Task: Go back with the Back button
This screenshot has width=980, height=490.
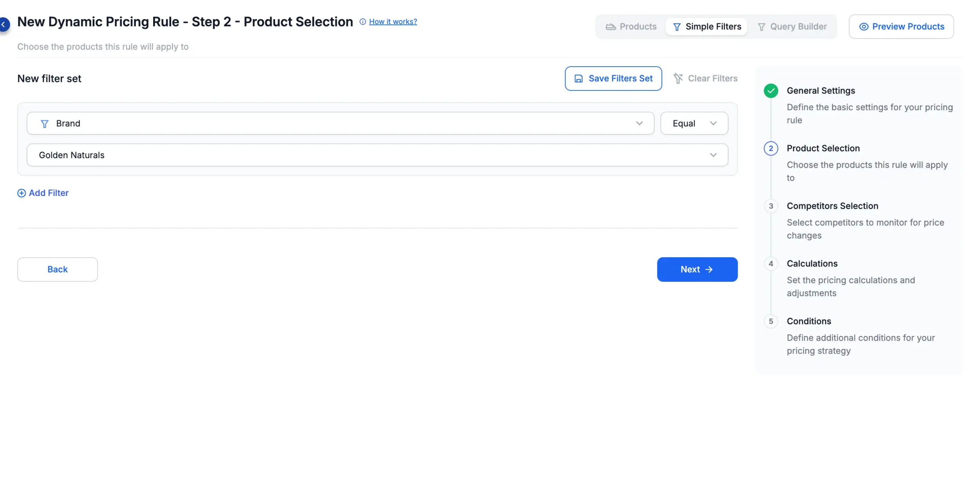Action: click(x=57, y=269)
